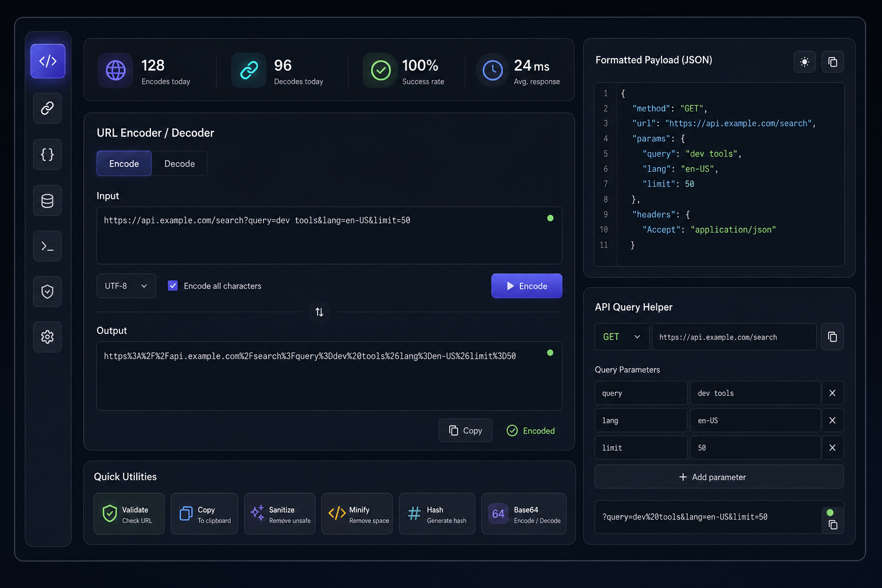Edit the dev tools parameter value

(755, 393)
